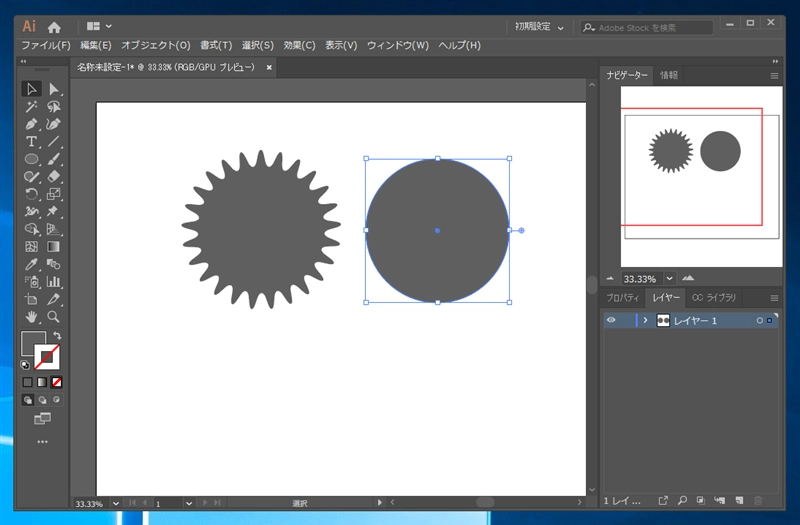Select the Curvature tool
800x525 pixels.
click(x=54, y=124)
